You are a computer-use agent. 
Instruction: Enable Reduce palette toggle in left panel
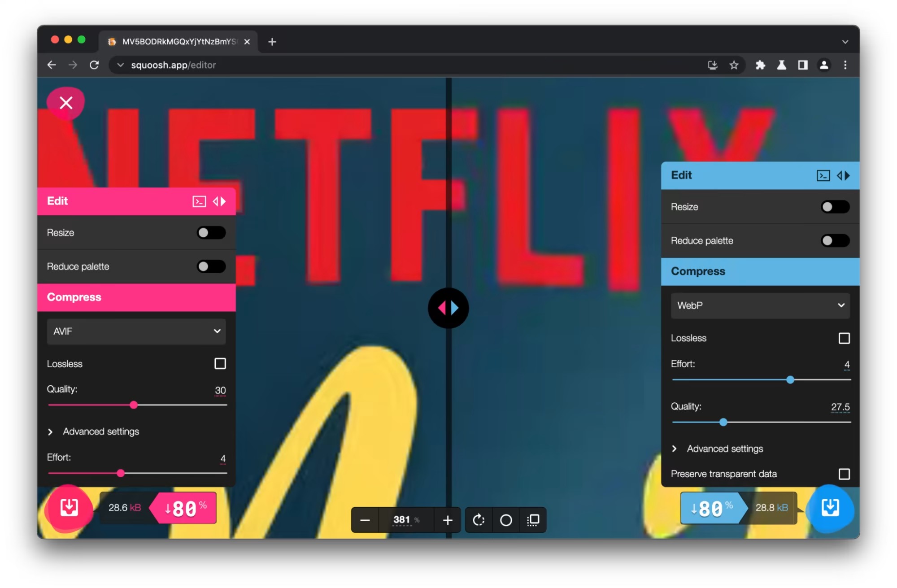211,266
